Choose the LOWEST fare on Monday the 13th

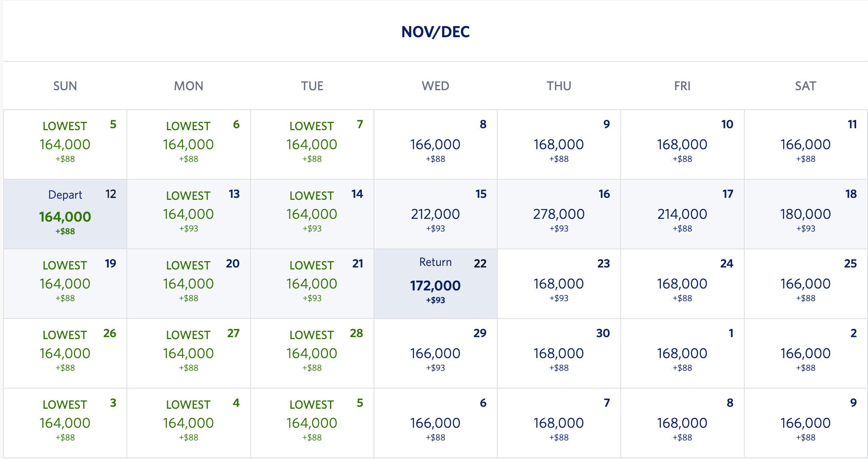(189, 214)
